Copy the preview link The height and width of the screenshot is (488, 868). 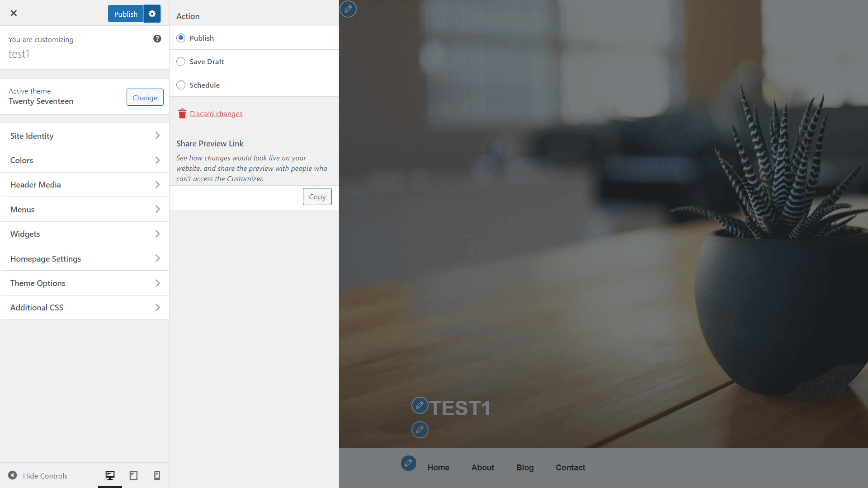click(x=317, y=197)
